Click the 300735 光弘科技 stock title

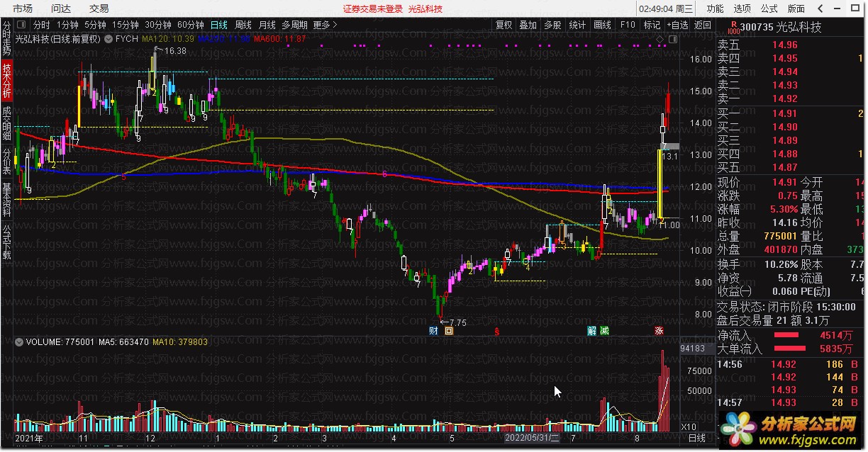pyautogui.click(x=780, y=28)
